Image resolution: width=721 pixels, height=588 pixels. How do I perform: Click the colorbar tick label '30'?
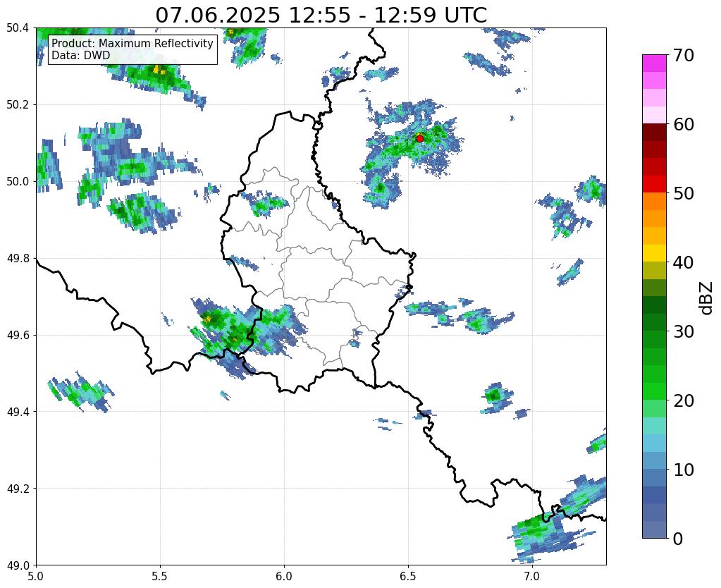click(x=683, y=331)
